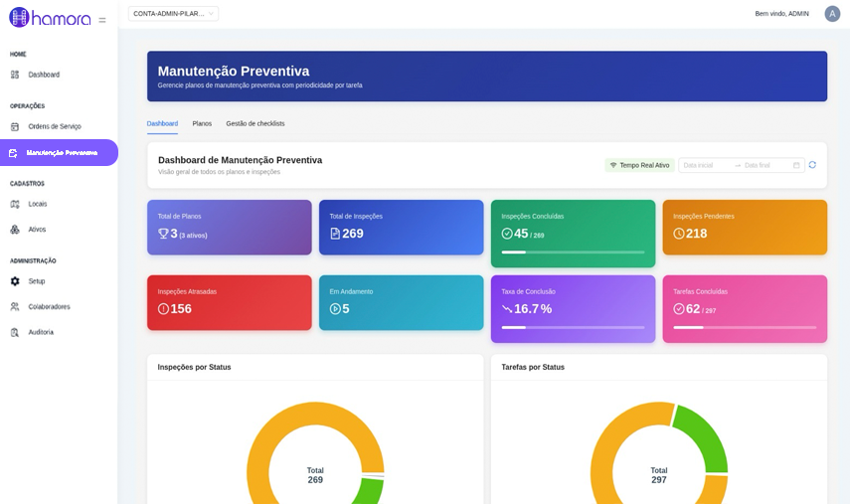
Task: Click the calendar icon in date range field
Action: click(796, 165)
